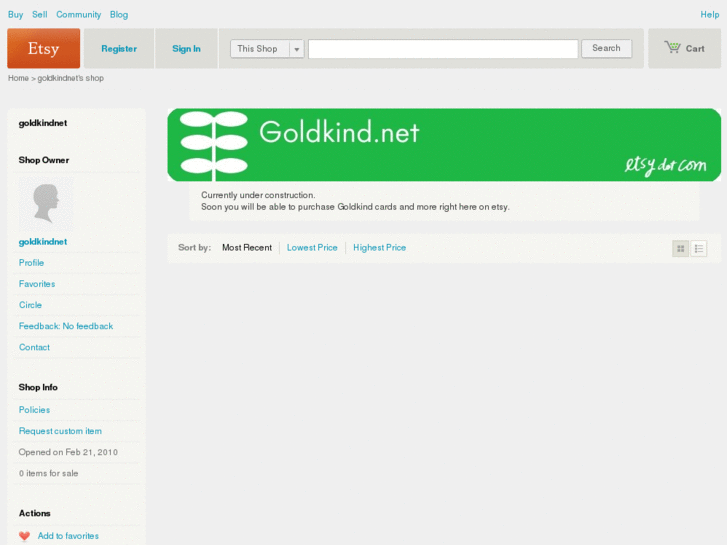Sort items by Lowest Price

(312, 248)
